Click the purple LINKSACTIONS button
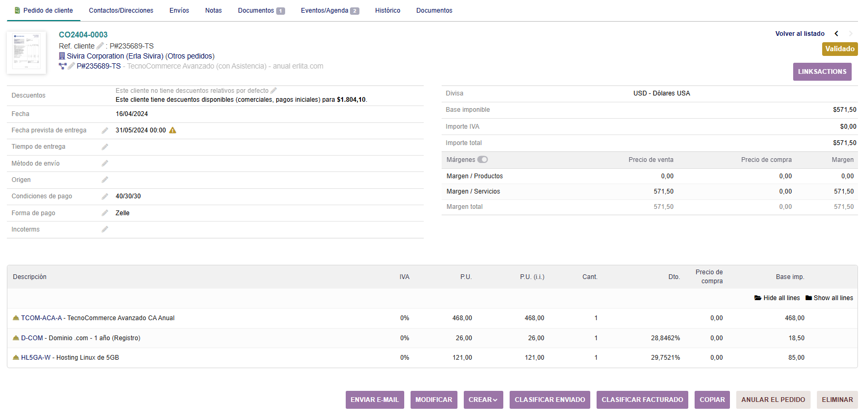This screenshot has width=868, height=413. point(822,72)
